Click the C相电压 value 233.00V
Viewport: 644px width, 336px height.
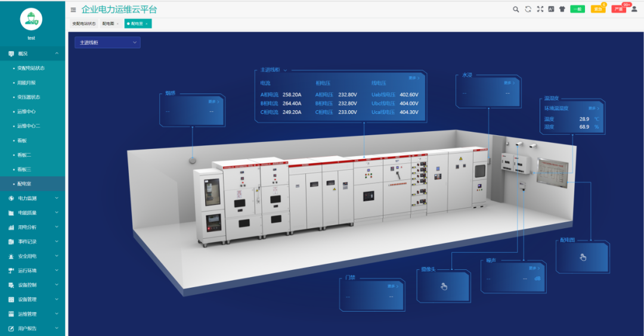click(x=348, y=112)
